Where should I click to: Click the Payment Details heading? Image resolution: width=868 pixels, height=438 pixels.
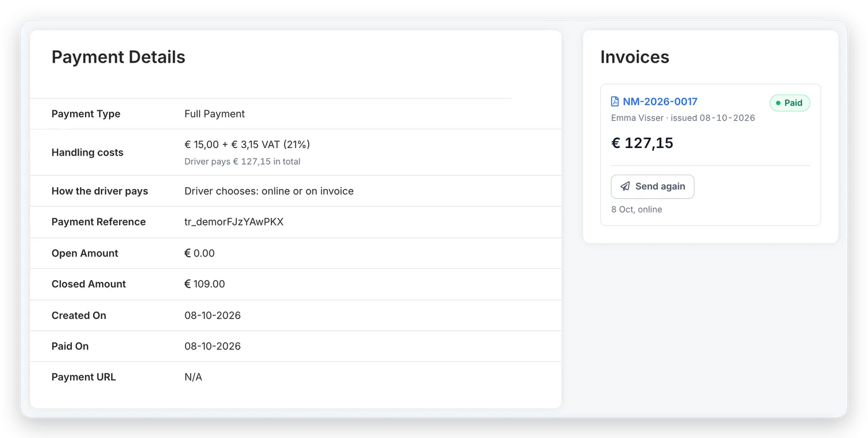coord(118,57)
